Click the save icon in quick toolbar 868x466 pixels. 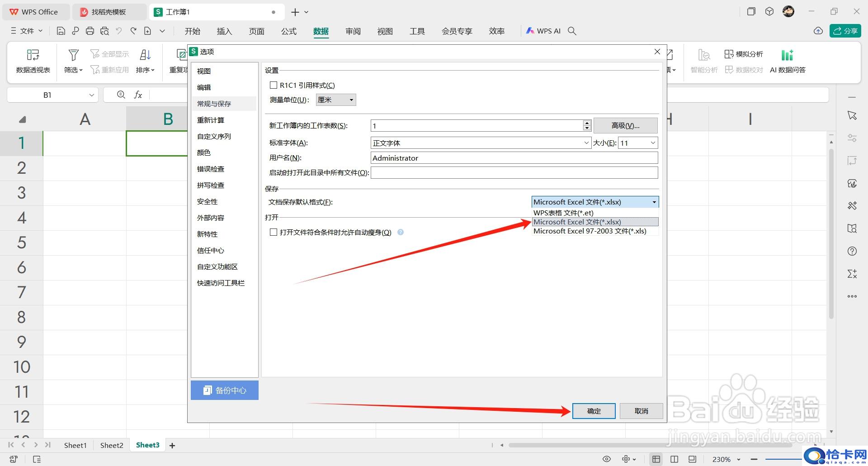click(61, 31)
